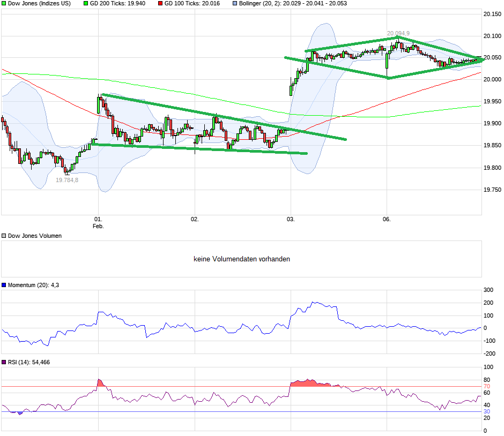Click the RSI purple legend swatch
Image resolution: width=504 pixels, height=436 pixels.
pos(4,362)
